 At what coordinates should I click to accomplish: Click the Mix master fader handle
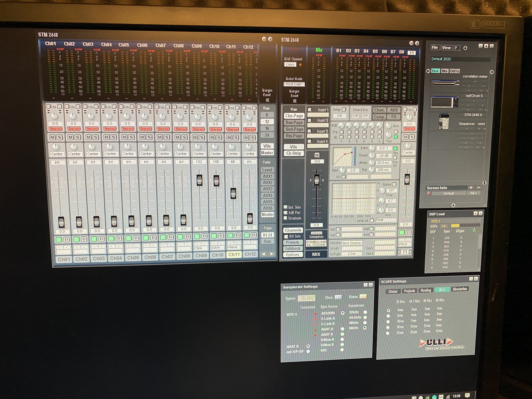click(x=317, y=180)
